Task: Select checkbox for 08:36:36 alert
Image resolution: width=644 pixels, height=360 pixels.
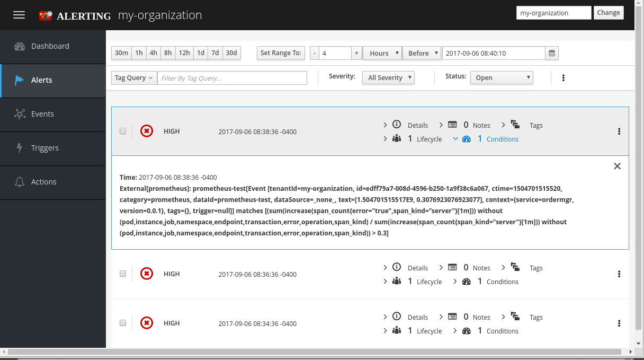Action: (123, 274)
